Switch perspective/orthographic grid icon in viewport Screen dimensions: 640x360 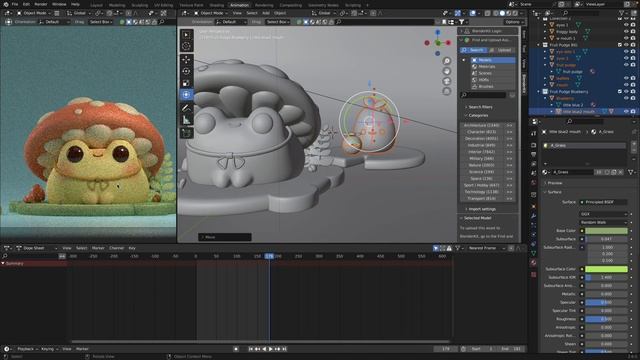(447, 91)
